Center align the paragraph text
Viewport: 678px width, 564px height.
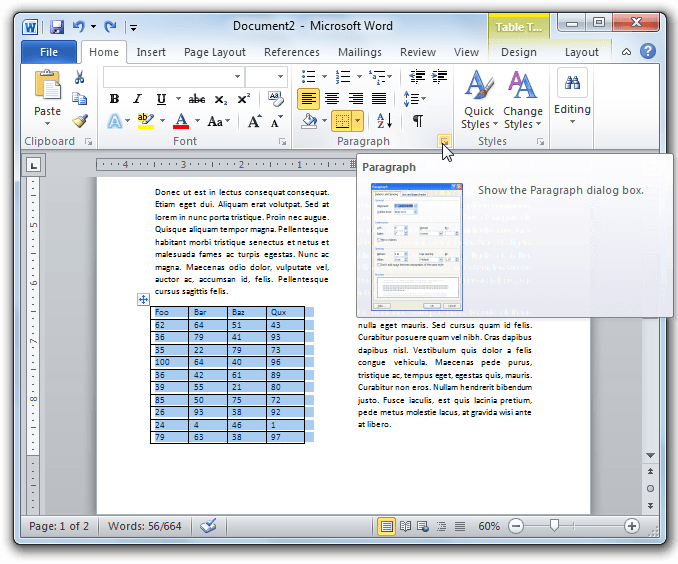coord(332,99)
